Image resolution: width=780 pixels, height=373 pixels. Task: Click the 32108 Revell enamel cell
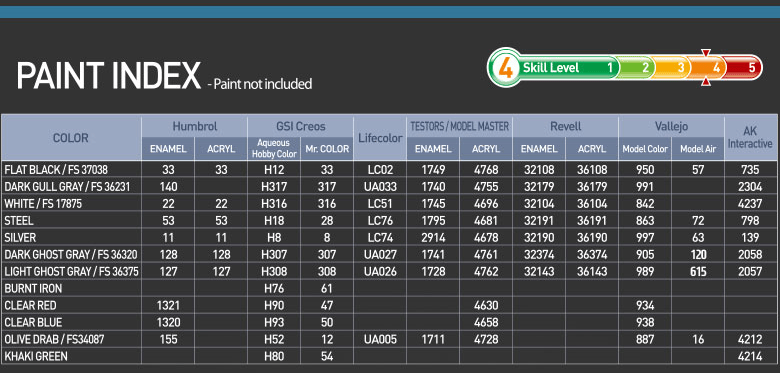pos(539,170)
